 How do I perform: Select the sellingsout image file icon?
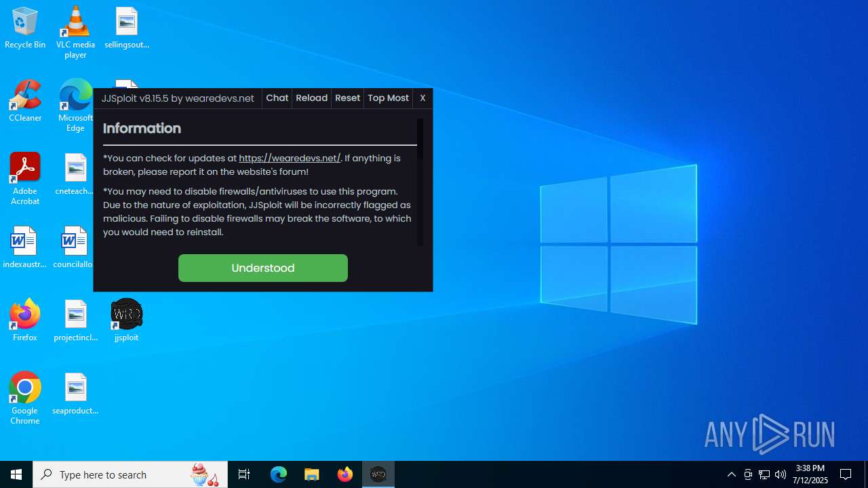click(127, 28)
